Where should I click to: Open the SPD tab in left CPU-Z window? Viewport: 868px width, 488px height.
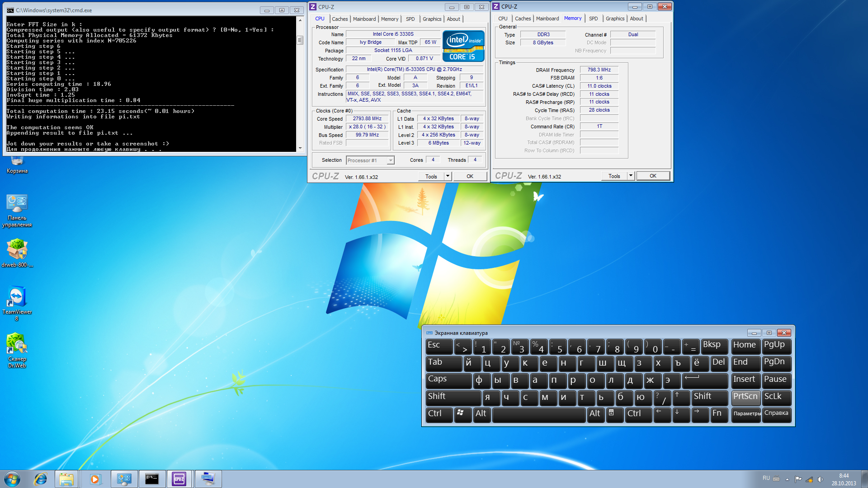click(x=410, y=19)
